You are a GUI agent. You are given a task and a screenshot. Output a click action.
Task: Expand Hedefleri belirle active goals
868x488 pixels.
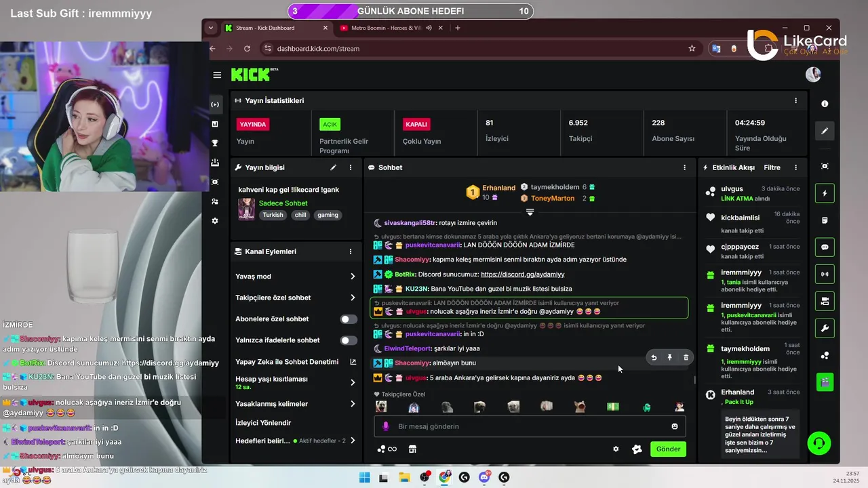(353, 441)
